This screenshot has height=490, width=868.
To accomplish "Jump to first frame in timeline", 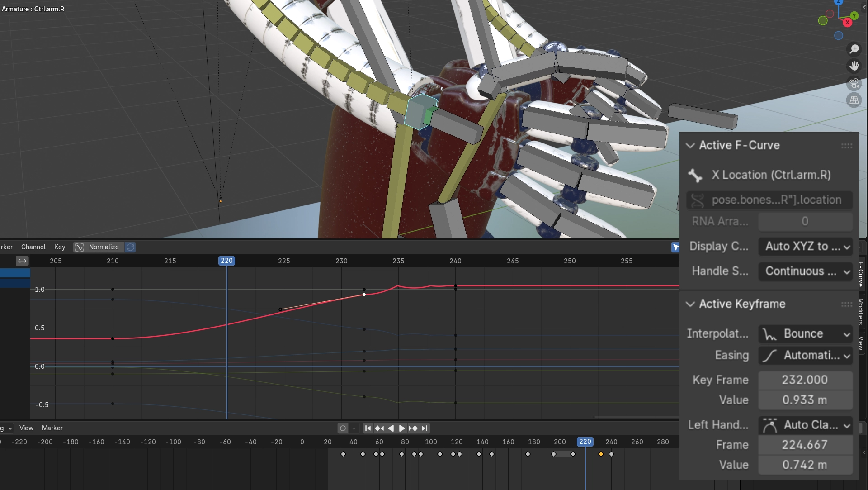I will pos(368,428).
